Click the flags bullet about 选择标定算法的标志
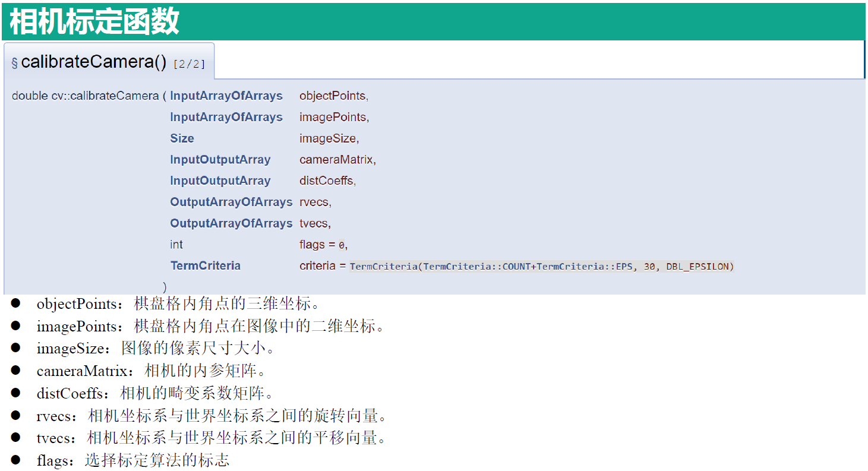The width and height of the screenshot is (868, 471). coord(132,460)
